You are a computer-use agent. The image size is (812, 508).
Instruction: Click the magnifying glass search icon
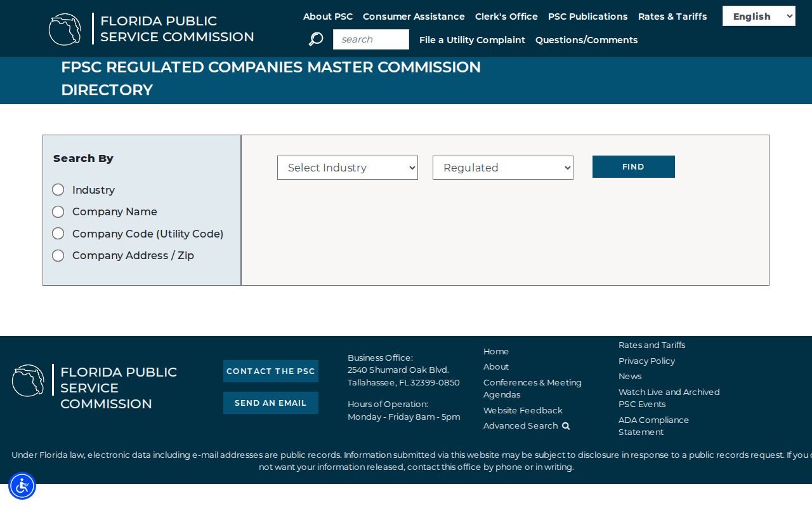(x=316, y=39)
